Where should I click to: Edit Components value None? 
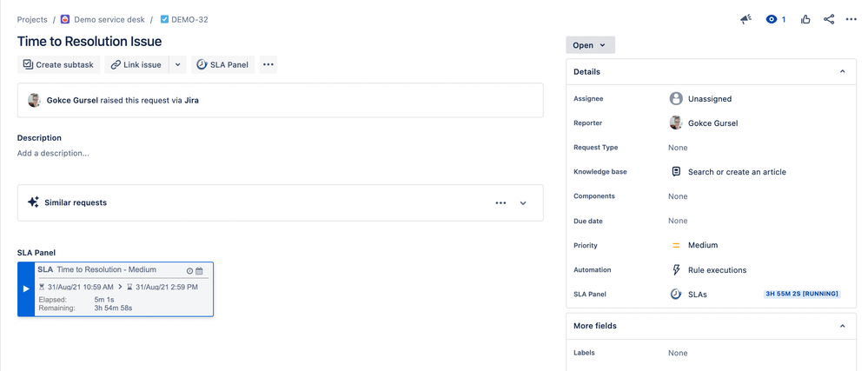(x=678, y=196)
